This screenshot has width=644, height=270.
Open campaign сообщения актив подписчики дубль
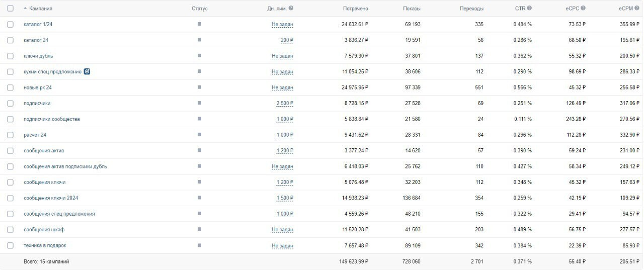pos(65,166)
